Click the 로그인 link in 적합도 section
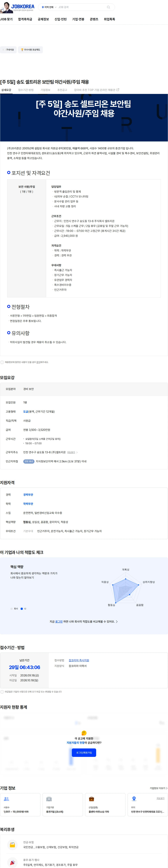This screenshot has width=168, height=868. coord(59,621)
